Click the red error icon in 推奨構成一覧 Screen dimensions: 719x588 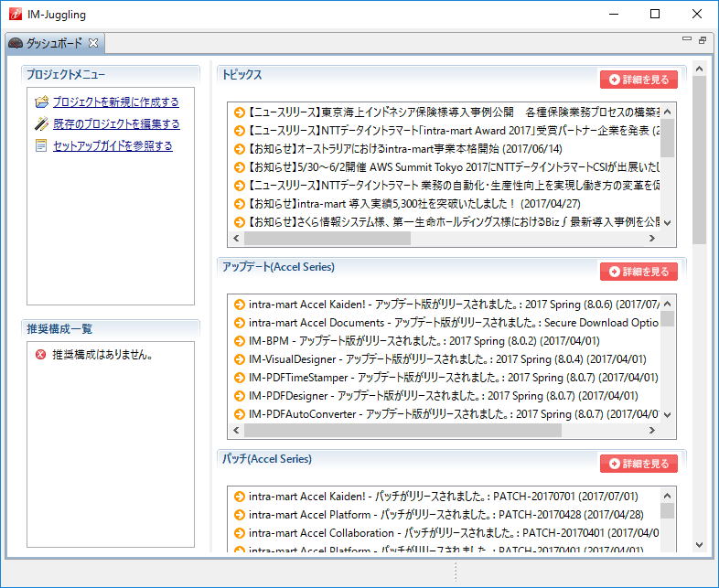pos(41,354)
